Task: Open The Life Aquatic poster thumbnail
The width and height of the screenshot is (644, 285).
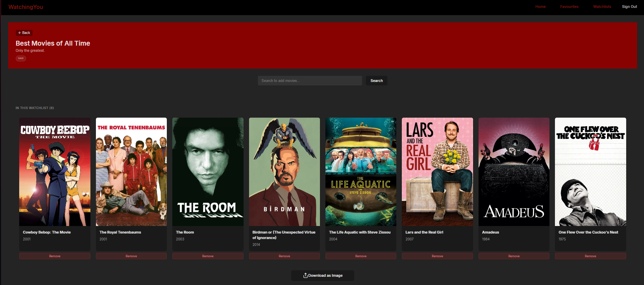Action: (x=361, y=172)
